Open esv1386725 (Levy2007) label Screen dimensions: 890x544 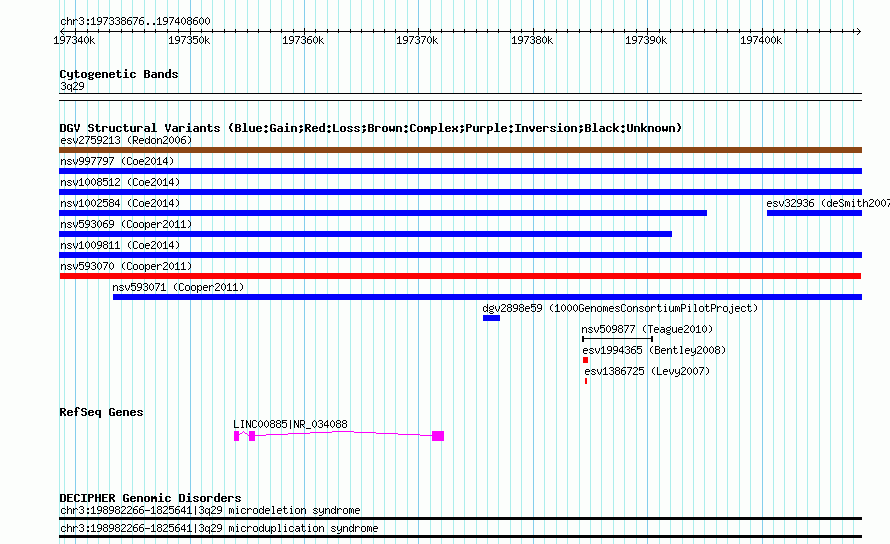647,371
